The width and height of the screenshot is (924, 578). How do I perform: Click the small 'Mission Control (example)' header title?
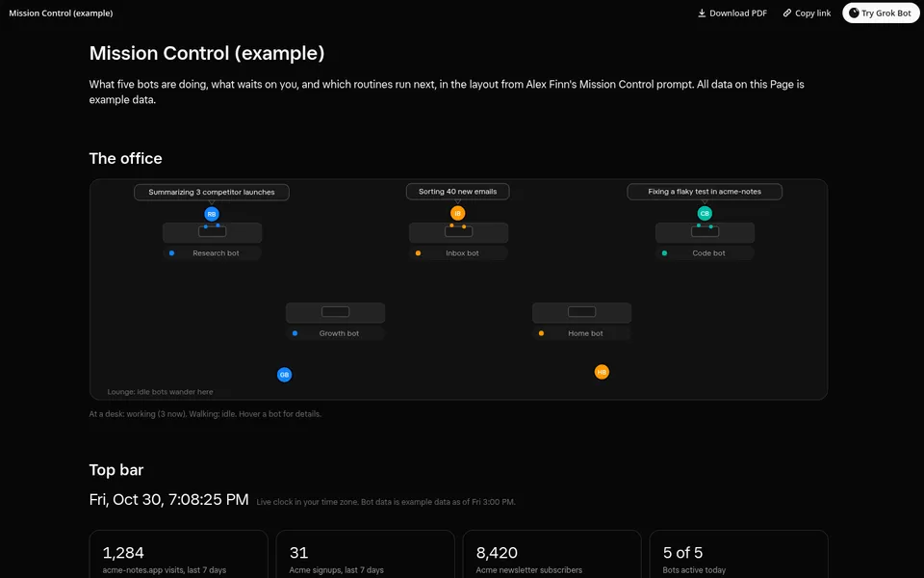(x=61, y=13)
